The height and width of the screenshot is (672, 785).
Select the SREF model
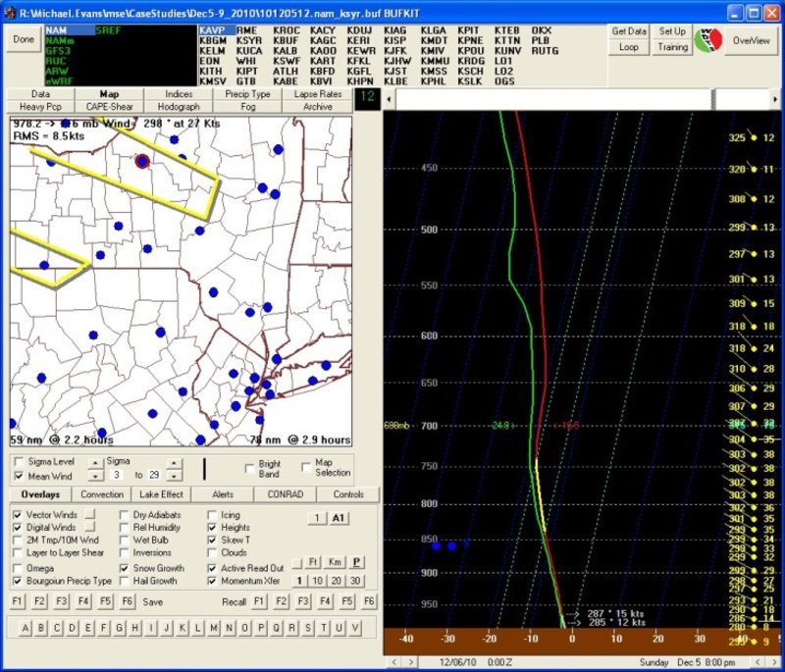[108, 30]
